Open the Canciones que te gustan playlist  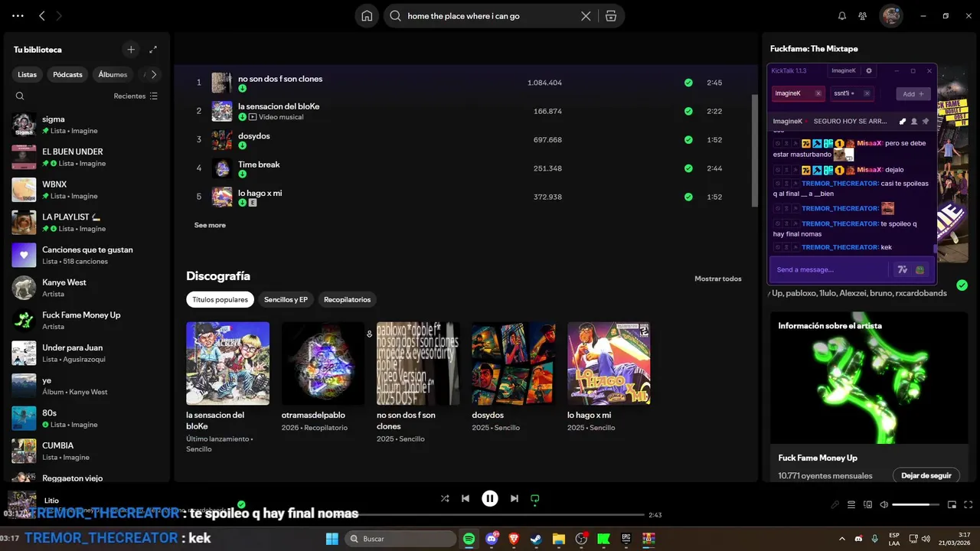coord(87,255)
